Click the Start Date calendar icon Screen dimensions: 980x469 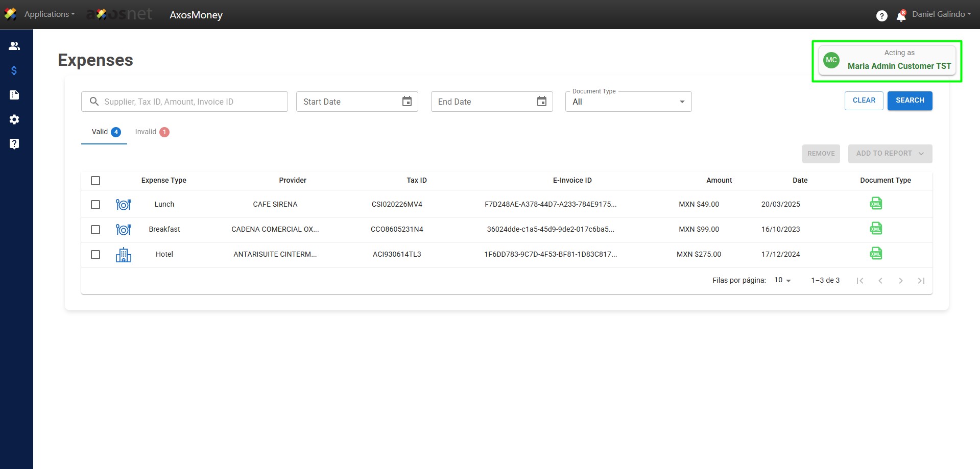407,102
